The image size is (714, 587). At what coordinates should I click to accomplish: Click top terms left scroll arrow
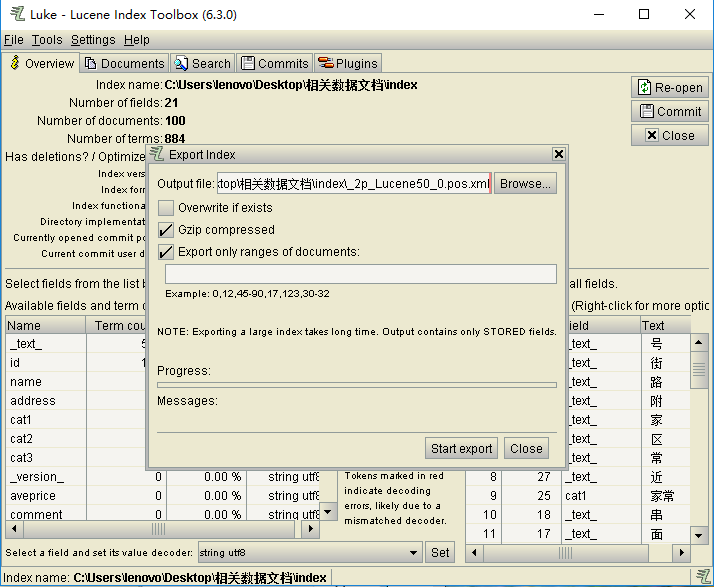474,553
